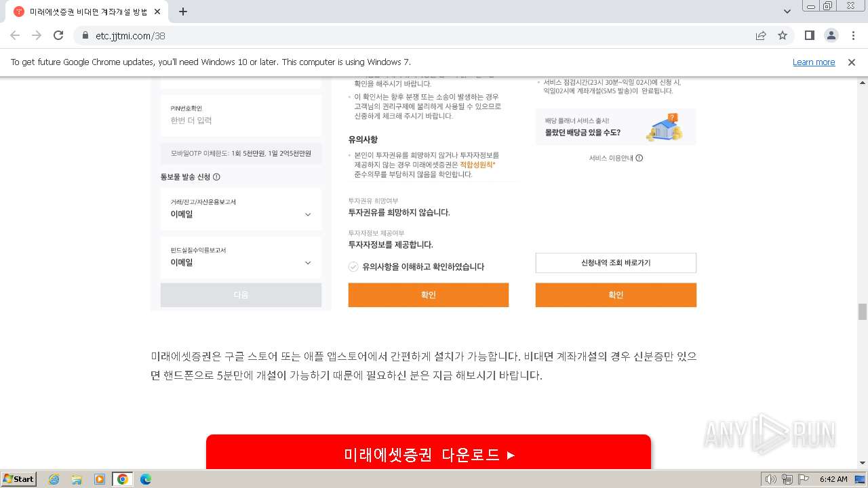Screen dimensions: 868x488
Task: Click the network tray icon
Action: pyautogui.click(x=787, y=479)
